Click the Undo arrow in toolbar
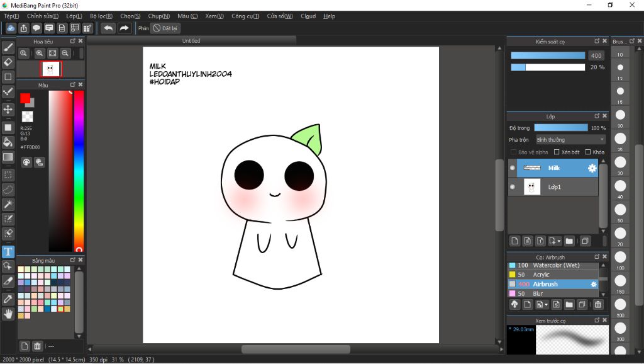The width and height of the screenshot is (644, 364). coord(108,28)
